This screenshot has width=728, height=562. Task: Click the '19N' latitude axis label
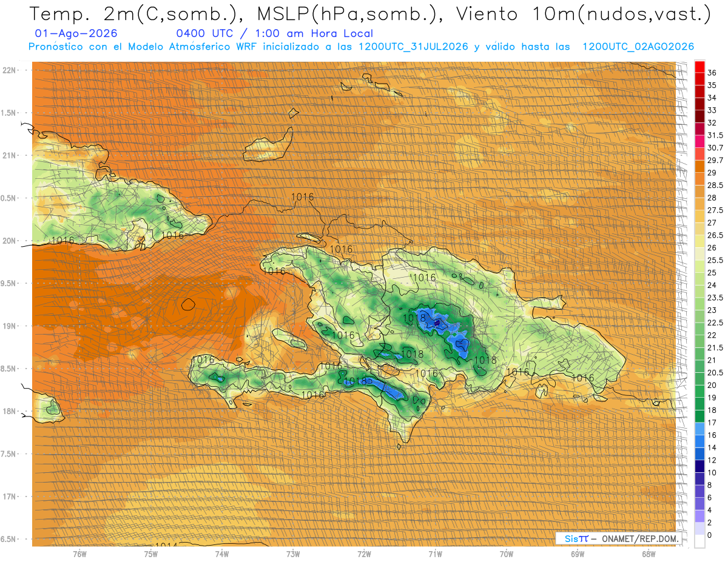tap(9, 326)
